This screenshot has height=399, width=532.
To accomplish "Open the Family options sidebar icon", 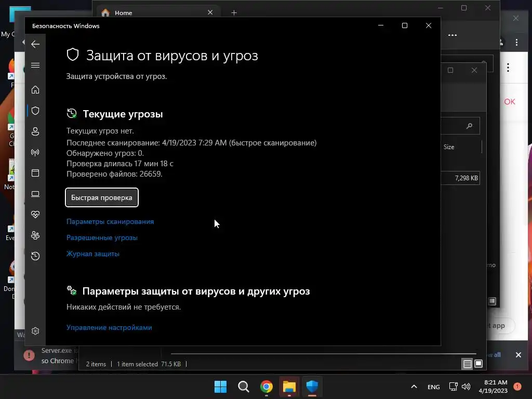I will (x=35, y=235).
